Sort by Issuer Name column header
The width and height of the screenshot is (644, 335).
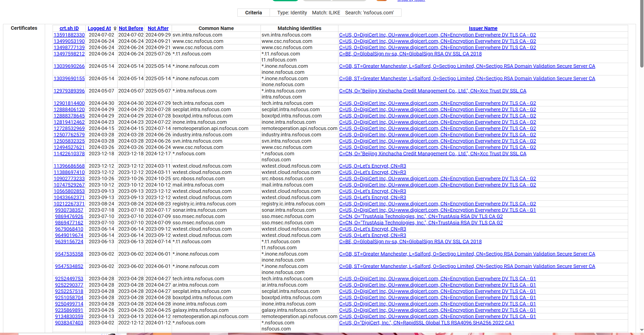(x=483, y=28)
